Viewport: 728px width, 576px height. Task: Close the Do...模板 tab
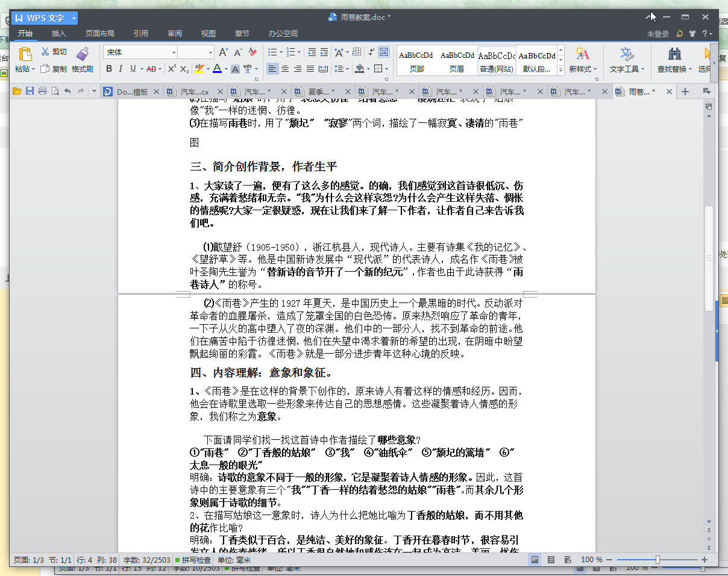(156, 92)
